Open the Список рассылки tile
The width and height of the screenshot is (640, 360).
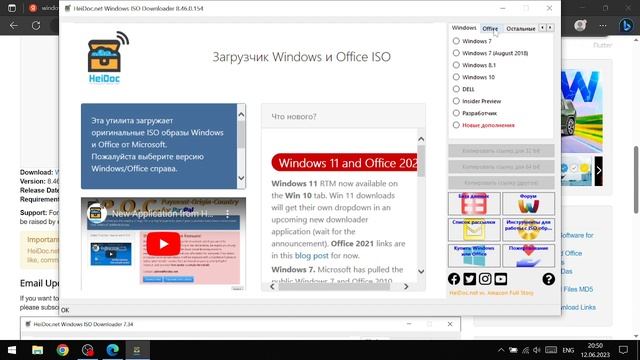pyautogui.click(x=474, y=230)
